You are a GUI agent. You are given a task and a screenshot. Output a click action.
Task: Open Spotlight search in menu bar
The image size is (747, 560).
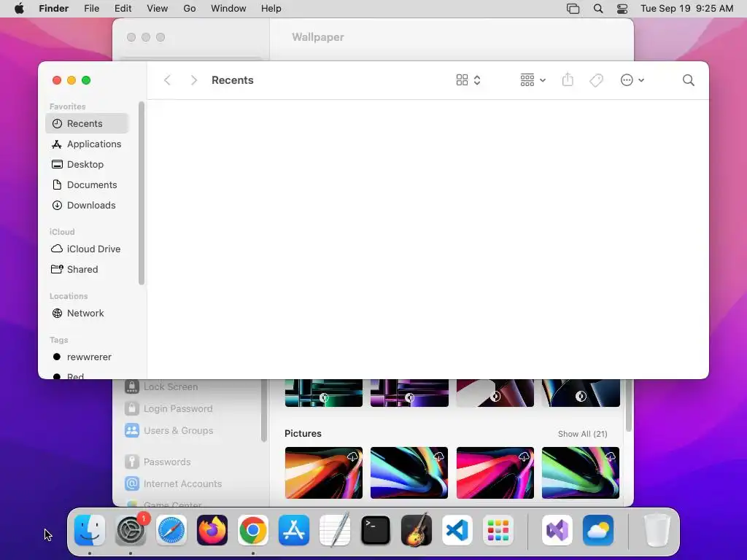pos(598,9)
